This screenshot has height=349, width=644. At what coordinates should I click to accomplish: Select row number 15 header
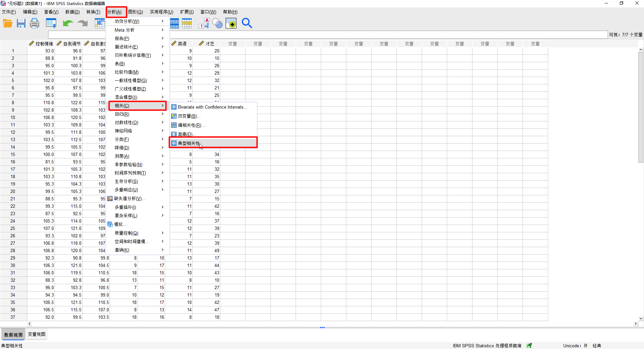[13, 155]
